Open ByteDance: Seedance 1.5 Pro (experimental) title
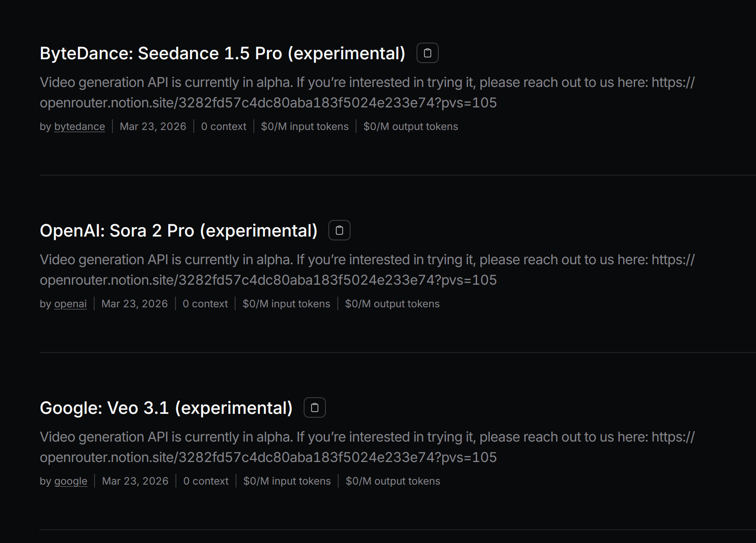 [x=222, y=53]
